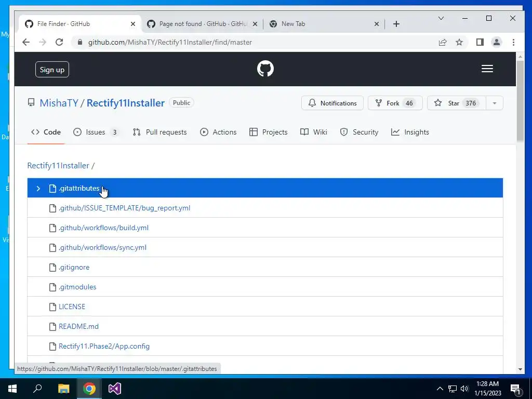532x399 pixels.
Task: Open the README.md file
Action: (x=79, y=326)
